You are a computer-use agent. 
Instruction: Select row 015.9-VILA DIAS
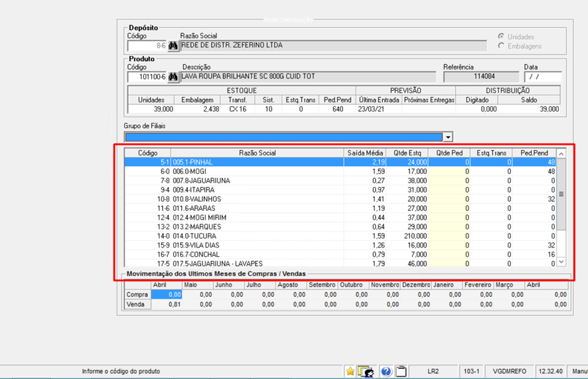click(340, 245)
